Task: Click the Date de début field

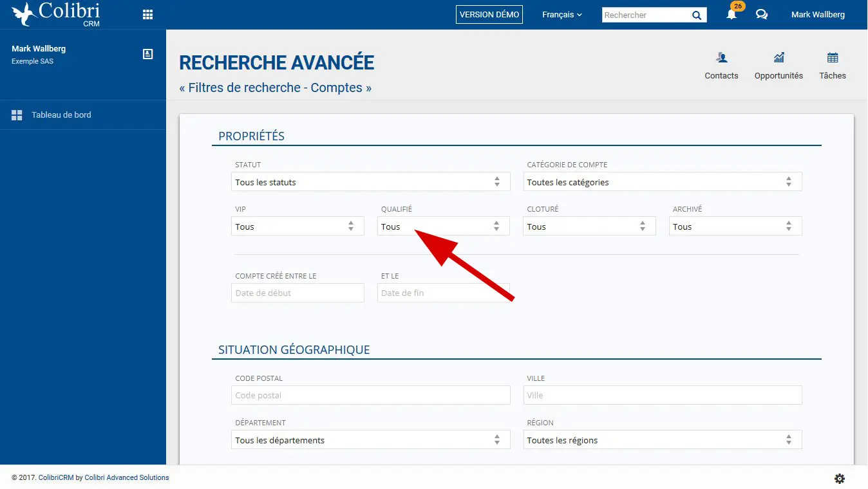Action: point(297,293)
